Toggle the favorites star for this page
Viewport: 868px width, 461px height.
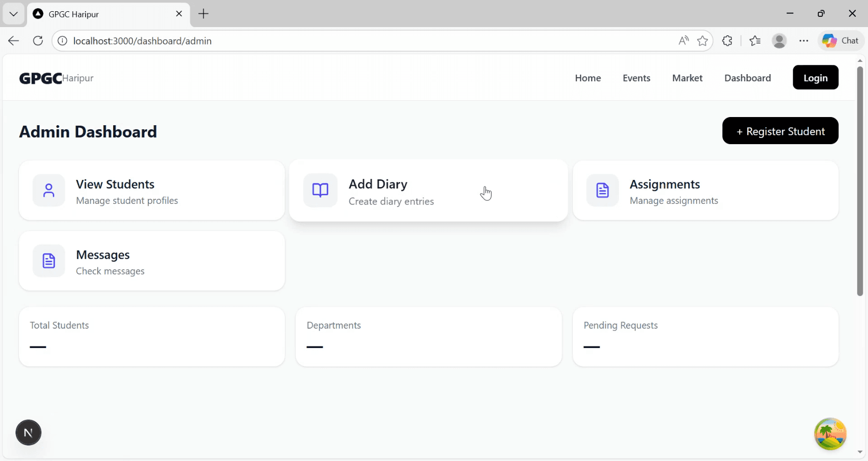(702, 41)
